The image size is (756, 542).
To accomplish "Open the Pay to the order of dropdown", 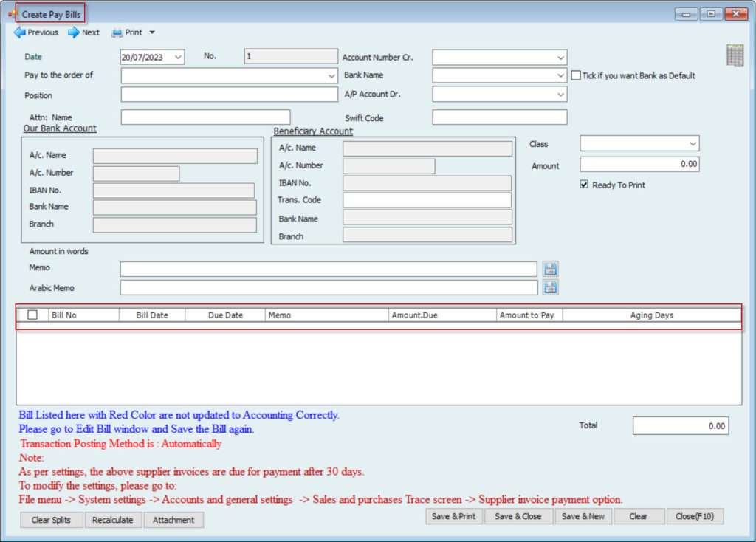I will tap(331, 75).
